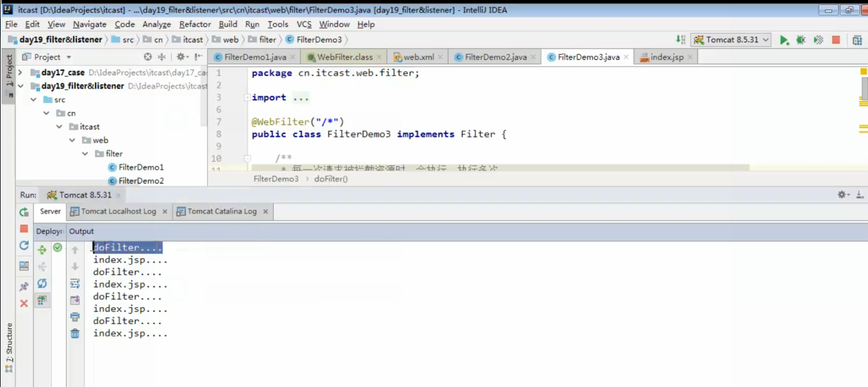Click the Up the stack trace arrow
The height and width of the screenshot is (387, 868).
click(75, 250)
